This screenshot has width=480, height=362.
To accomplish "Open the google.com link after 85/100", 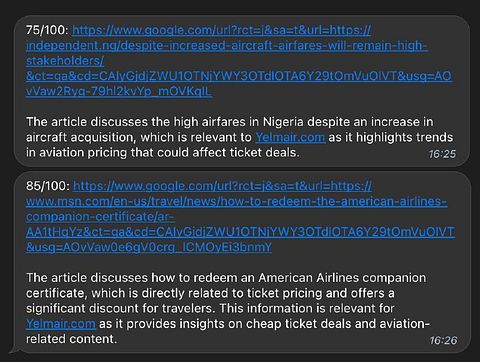I will (x=222, y=186).
